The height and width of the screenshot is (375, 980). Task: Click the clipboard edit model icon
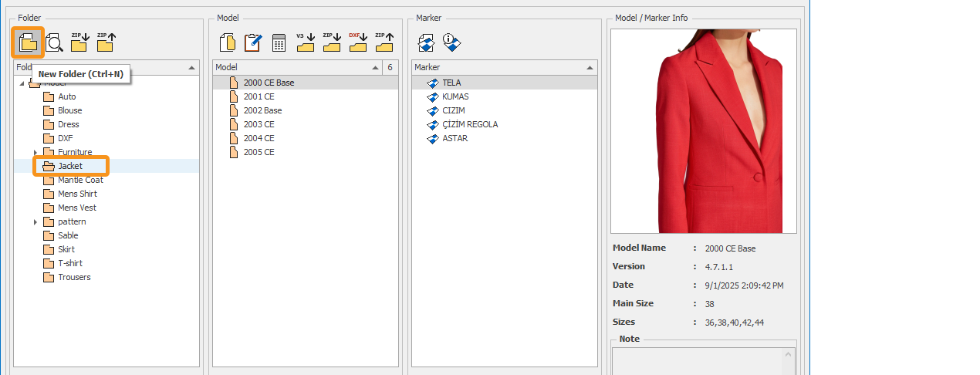pyautogui.click(x=252, y=43)
